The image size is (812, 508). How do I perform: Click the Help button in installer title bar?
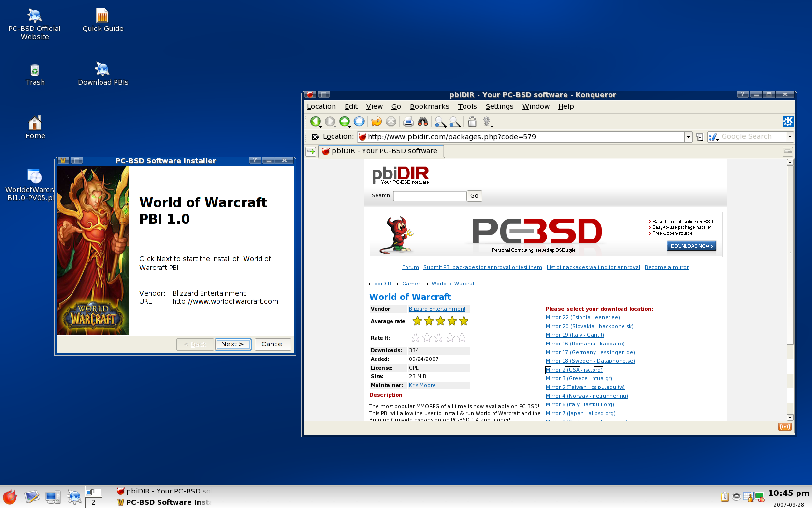tap(255, 160)
